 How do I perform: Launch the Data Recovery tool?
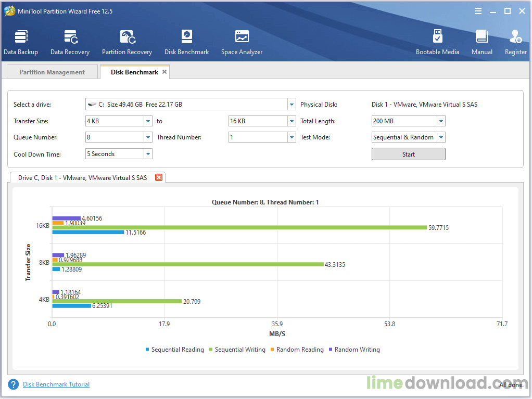click(x=70, y=42)
